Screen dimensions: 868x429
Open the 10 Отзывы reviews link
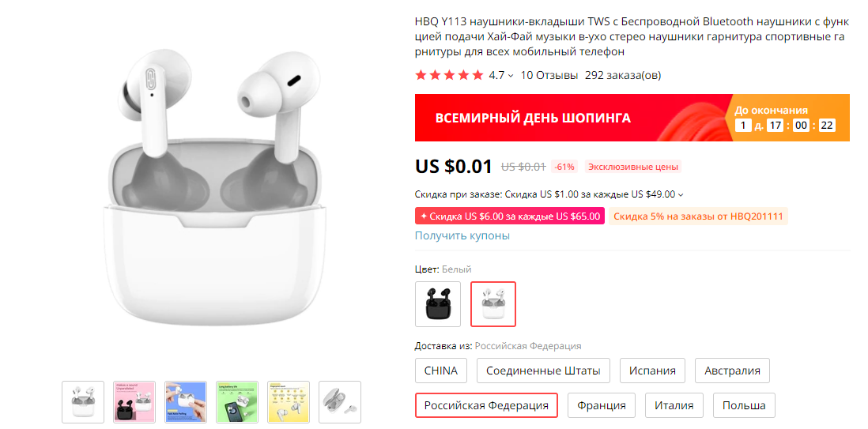point(549,75)
